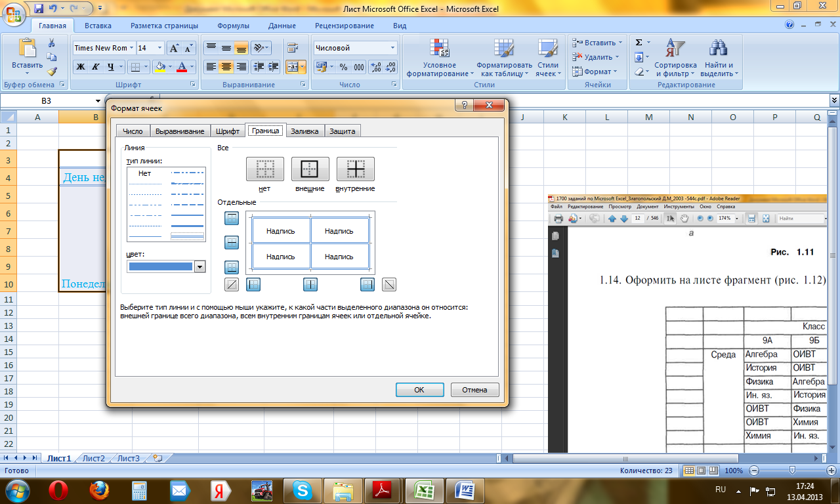The width and height of the screenshot is (840, 504).
Task: Open the font size dropdown
Action: coord(160,48)
